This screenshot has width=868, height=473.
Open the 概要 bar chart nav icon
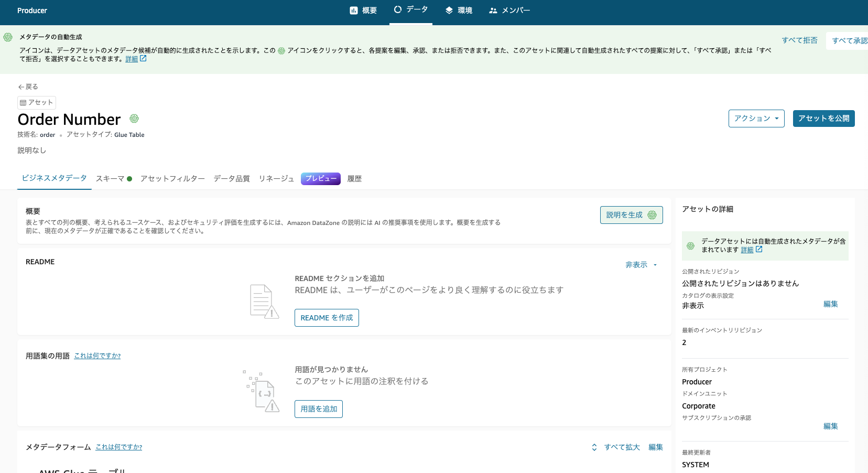click(x=353, y=10)
